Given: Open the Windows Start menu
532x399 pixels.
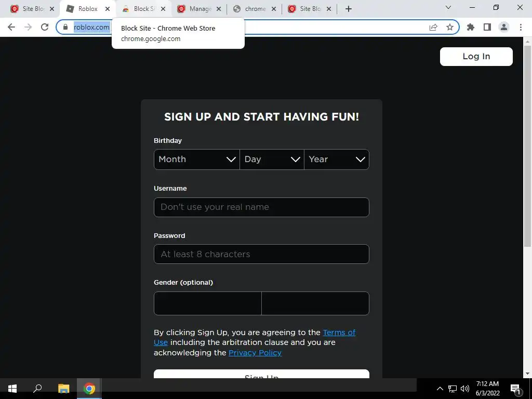Looking at the screenshot, I should (x=12, y=389).
